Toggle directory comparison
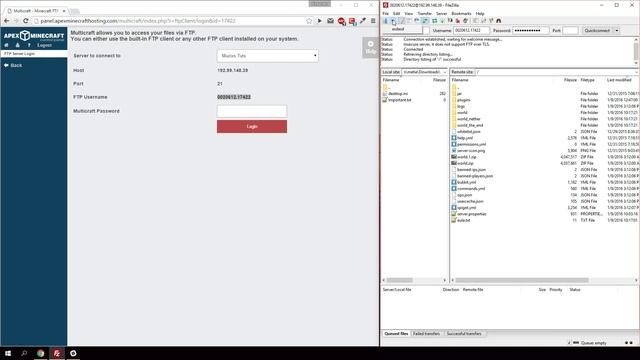The height and width of the screenshot is (360, 640). (x=483, y=20)
